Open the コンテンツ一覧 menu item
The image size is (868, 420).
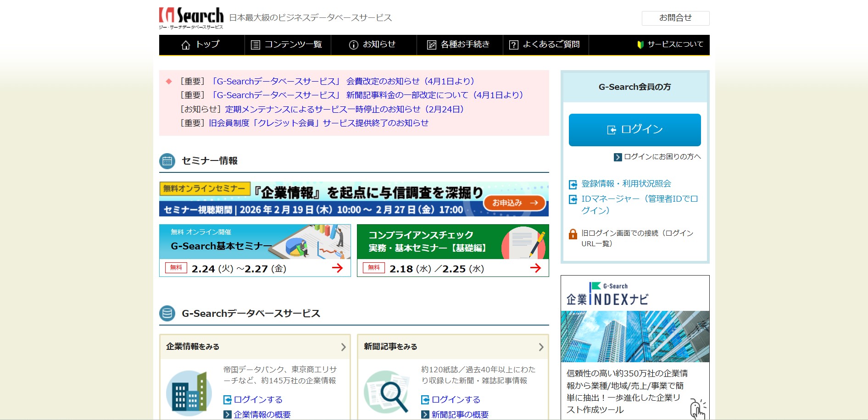(288, 45)
